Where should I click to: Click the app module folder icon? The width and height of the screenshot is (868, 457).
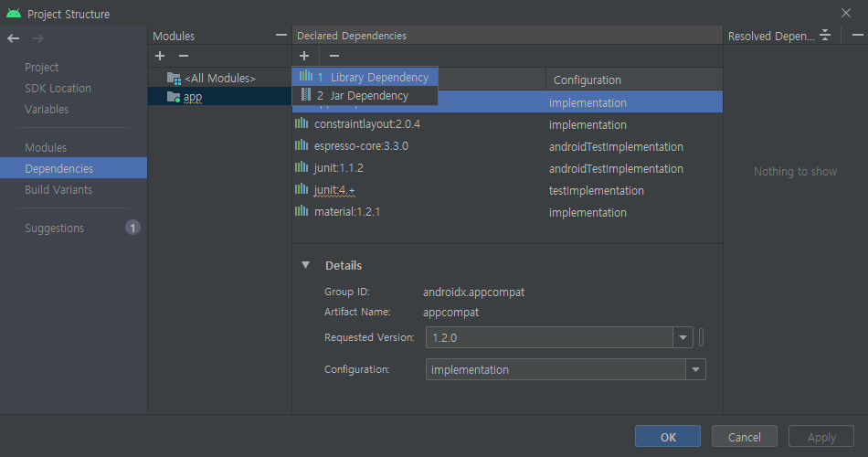pyautogui.click(x=174, y=97)
